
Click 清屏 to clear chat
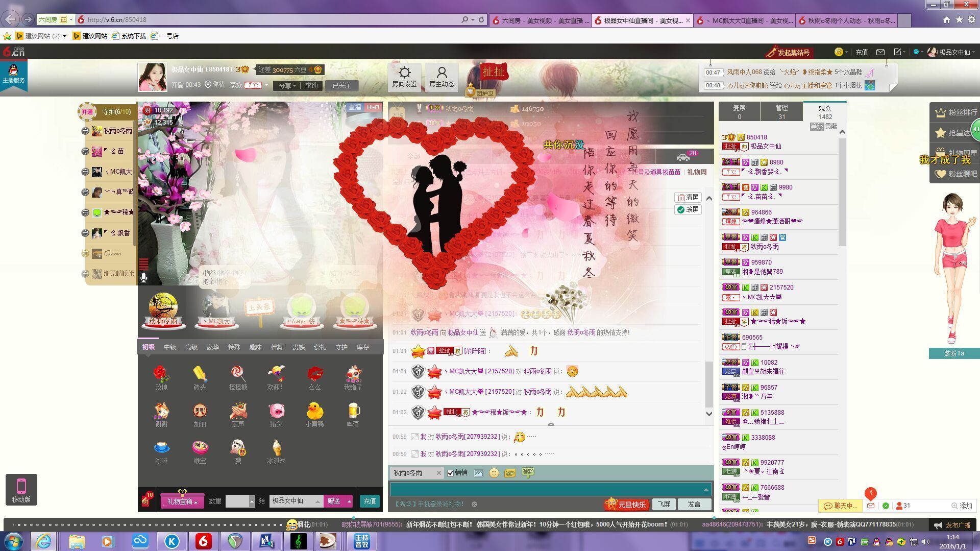tap(688, 197)
